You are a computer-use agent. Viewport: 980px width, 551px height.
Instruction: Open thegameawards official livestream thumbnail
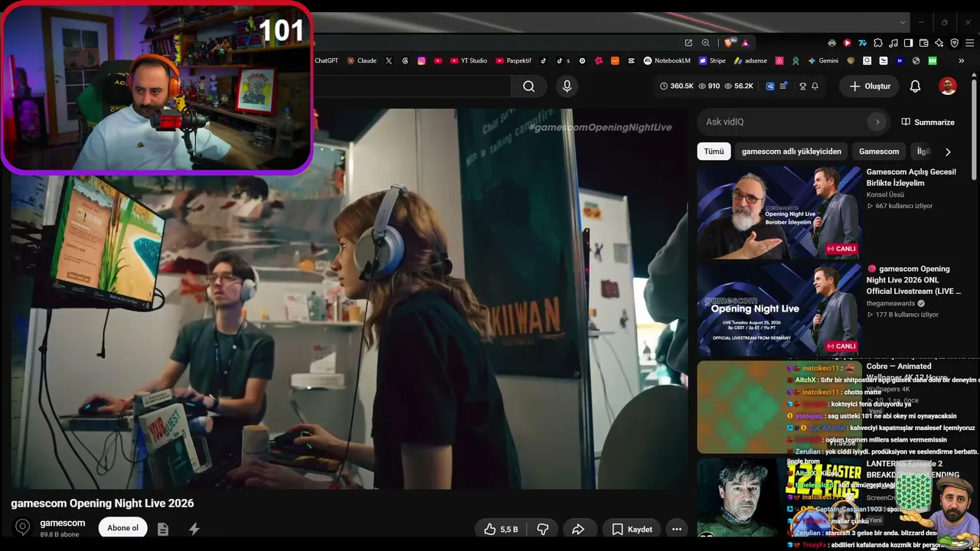[779, 310]
